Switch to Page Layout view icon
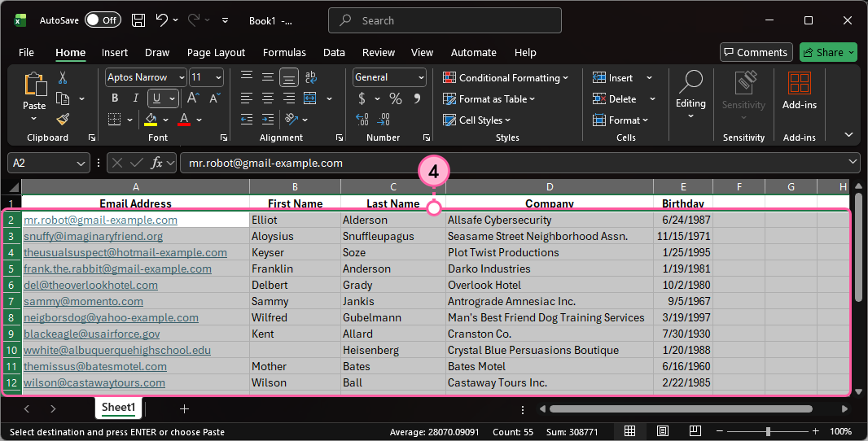 (x=663, y=431)
